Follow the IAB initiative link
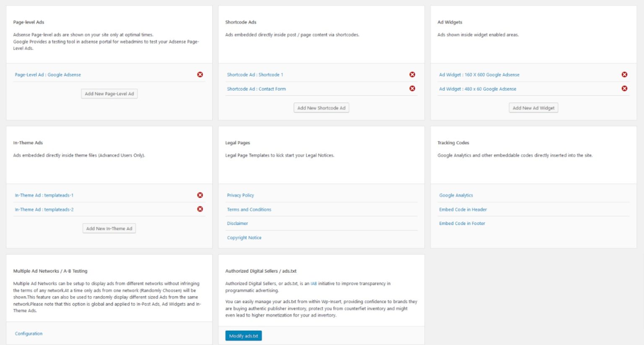The height and width of the screenshot is (345, 644). point(312,283)
